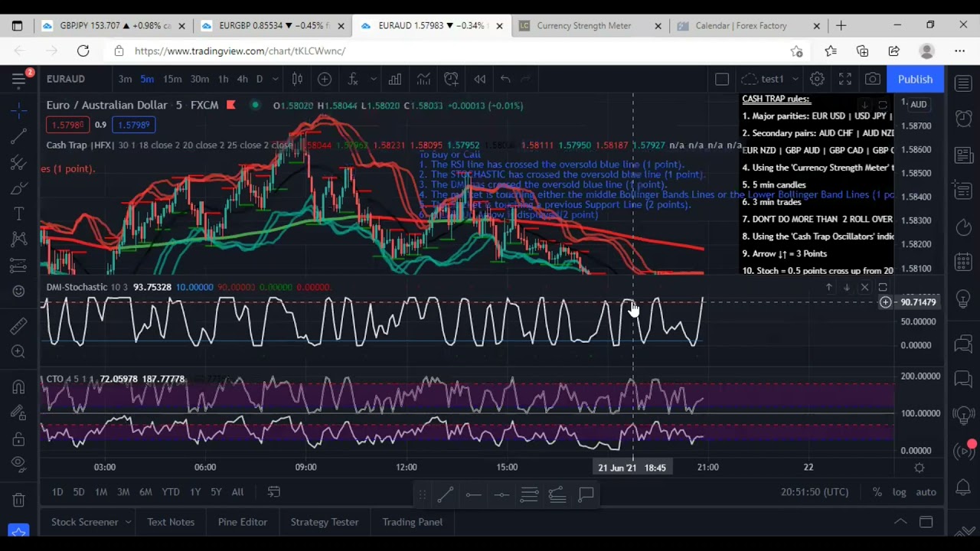The width and height of the screenshot is (980, 551).
Task: Open the select layout square icon
Action: click(722, 79)
